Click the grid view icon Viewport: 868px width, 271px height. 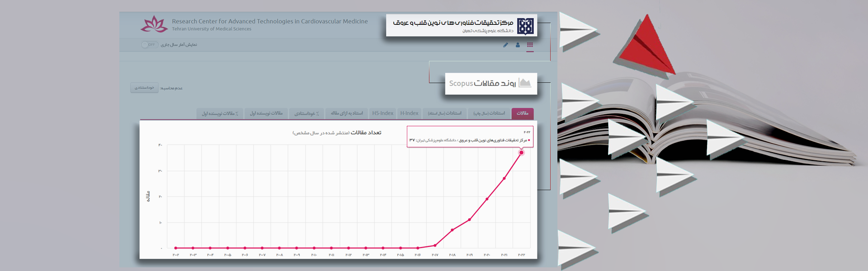pyautogui.click(x=530, y=45)
